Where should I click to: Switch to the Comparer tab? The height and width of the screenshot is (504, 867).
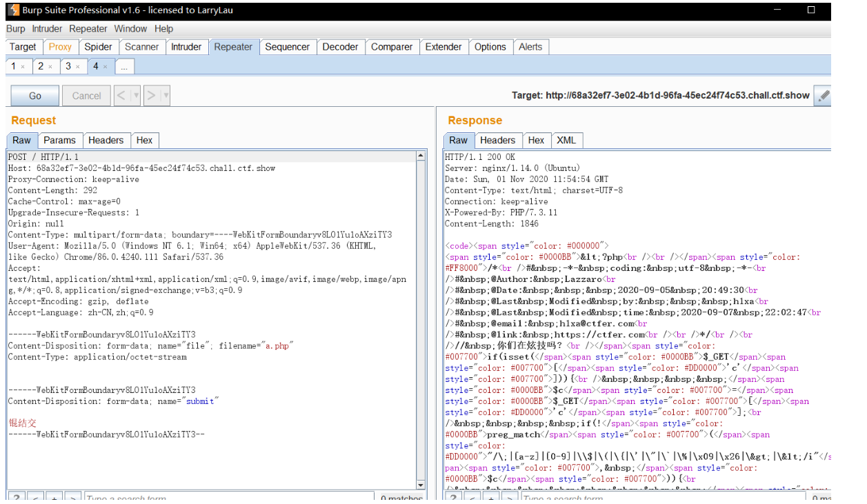392,47
